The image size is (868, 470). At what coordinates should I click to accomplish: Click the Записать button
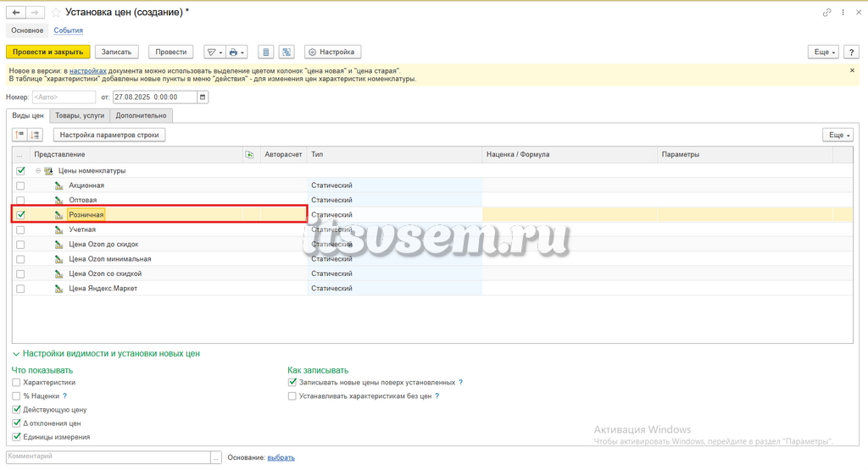[116, 52]
